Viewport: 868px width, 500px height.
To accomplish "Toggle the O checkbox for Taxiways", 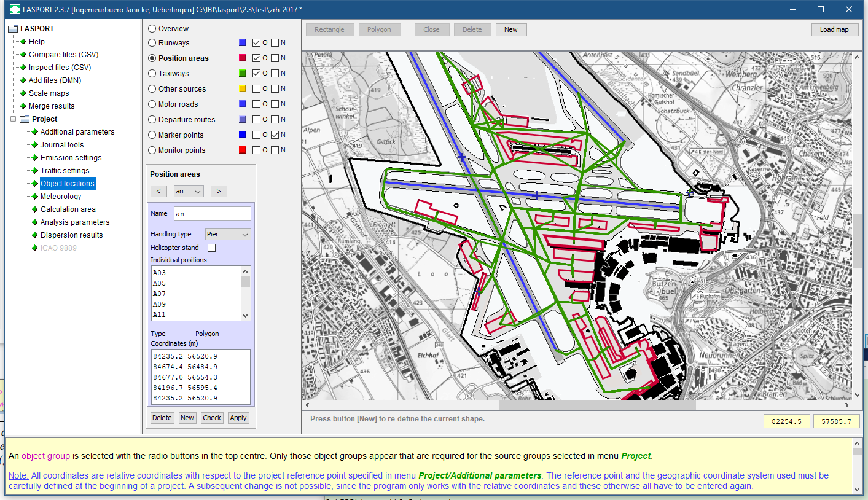I will pos(256,74).
